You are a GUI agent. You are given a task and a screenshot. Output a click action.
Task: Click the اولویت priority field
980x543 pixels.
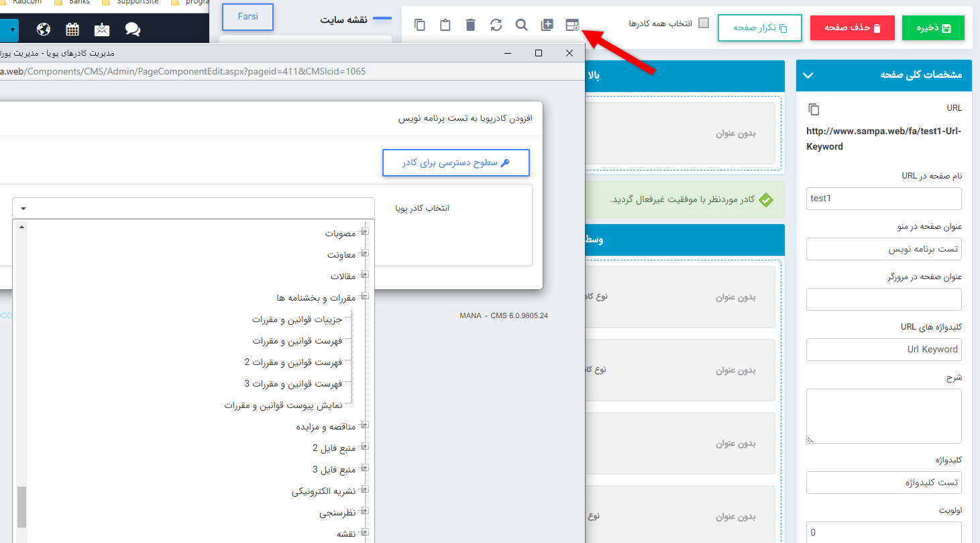(x=883, y=533)
